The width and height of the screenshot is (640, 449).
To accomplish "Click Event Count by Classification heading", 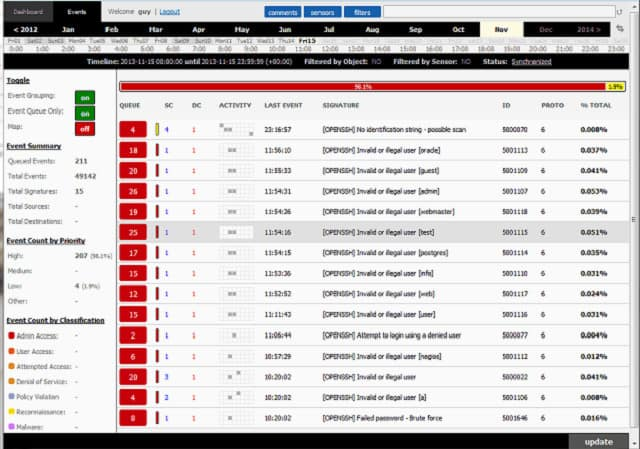I will pos(56,320).
